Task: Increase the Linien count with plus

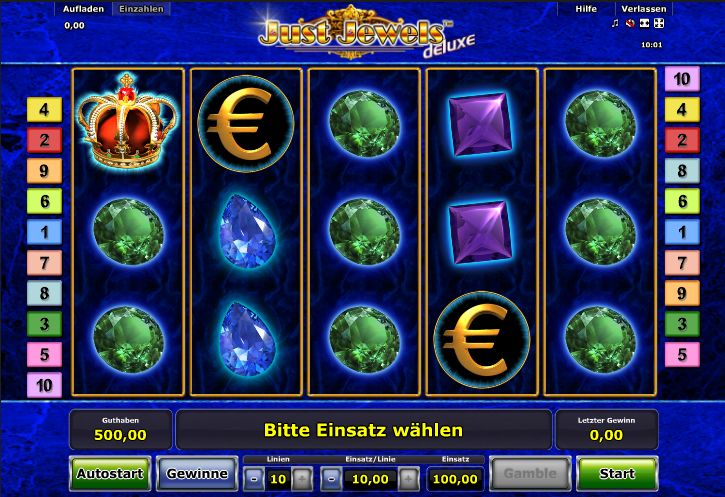Action: coord(302,479)
